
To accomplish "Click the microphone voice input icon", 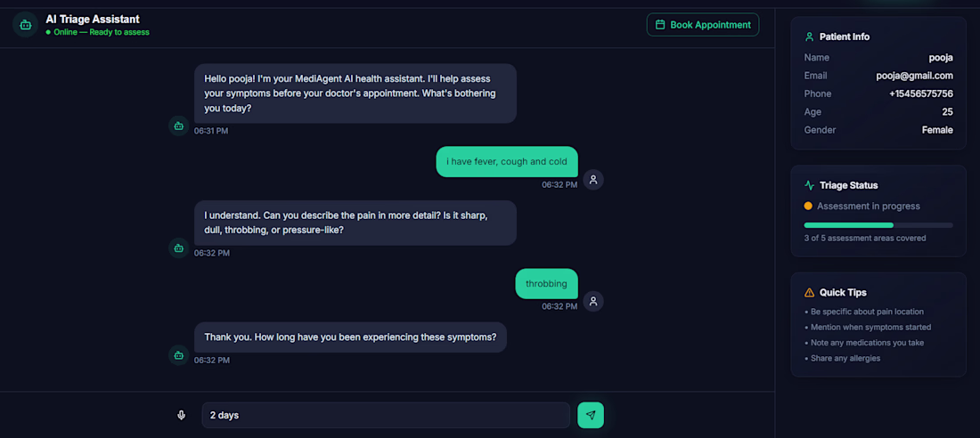I will click(x=182, y=415).
